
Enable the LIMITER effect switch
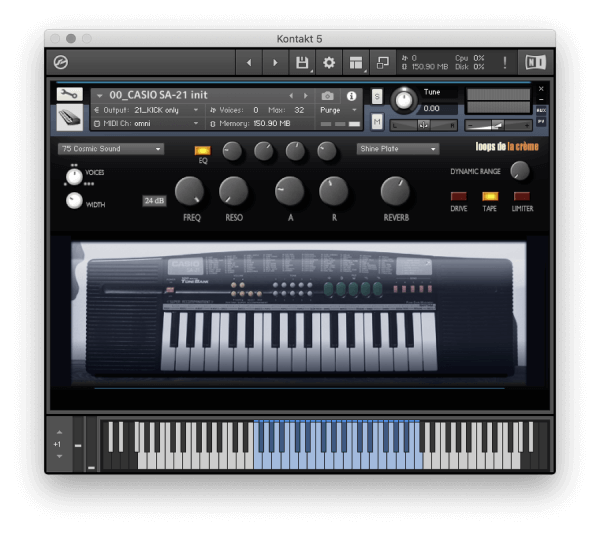521,196
